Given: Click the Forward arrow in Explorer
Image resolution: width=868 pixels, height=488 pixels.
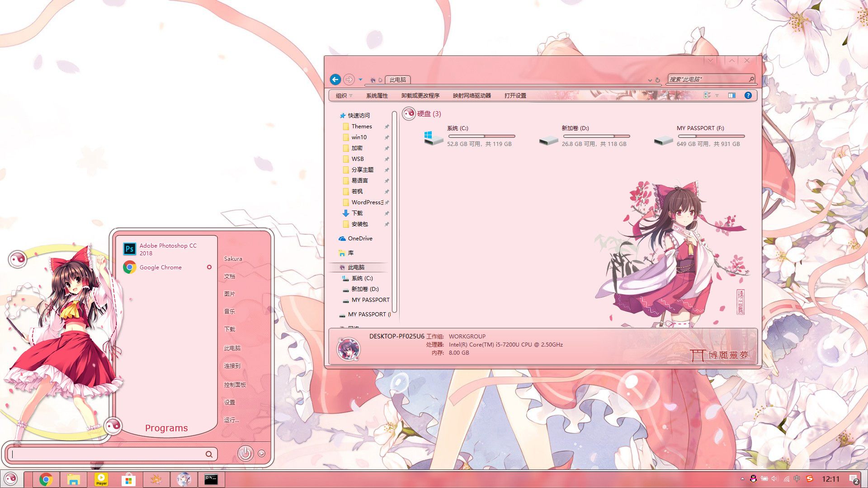Looking at the screenshot, I should (x=349, y=80).
